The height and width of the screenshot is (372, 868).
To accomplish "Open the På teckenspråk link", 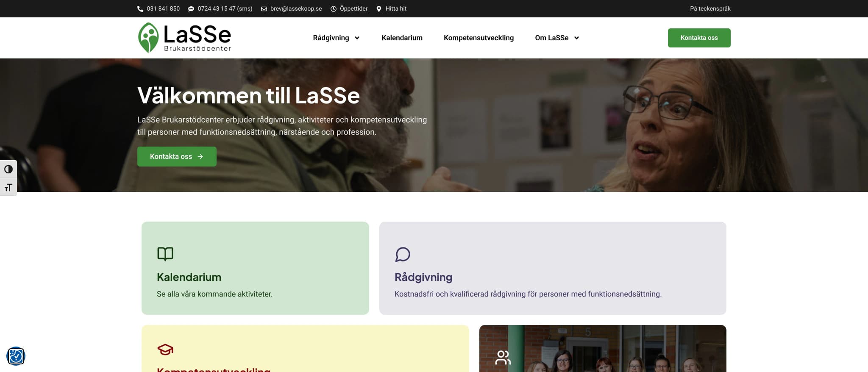I will [x=710, y=8].
